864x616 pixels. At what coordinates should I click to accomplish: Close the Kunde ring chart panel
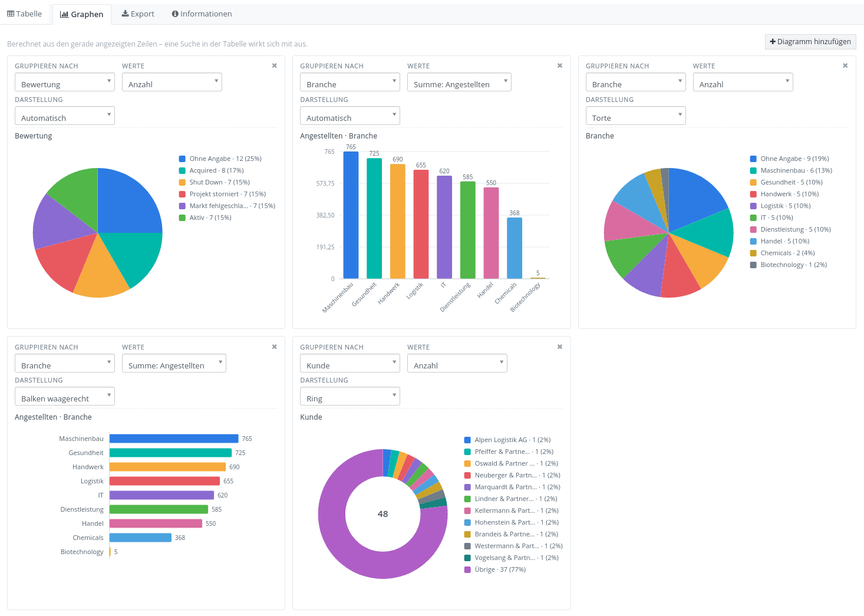[560, 347]
